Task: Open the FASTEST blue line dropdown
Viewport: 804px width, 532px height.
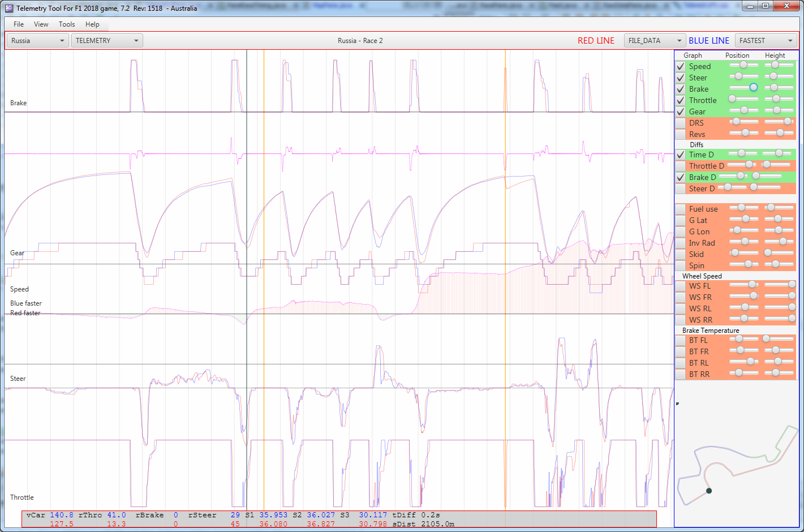Action: 766,41
